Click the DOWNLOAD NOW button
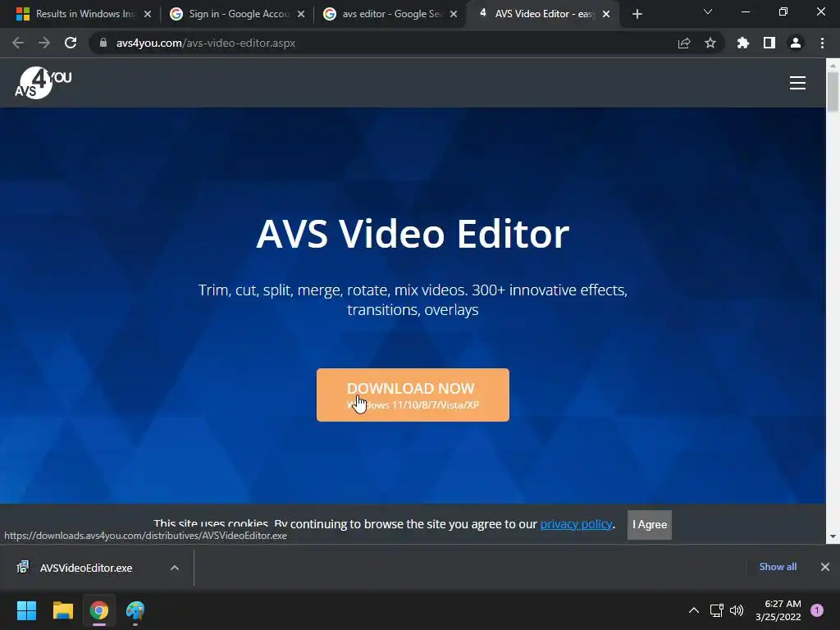Screen dimensions: 840x630 [413, 395]
